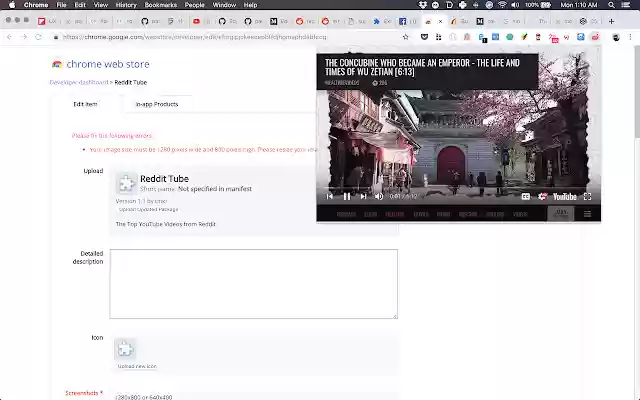
Task: Pause the video in the popup player
Action: tap(347, 196)
